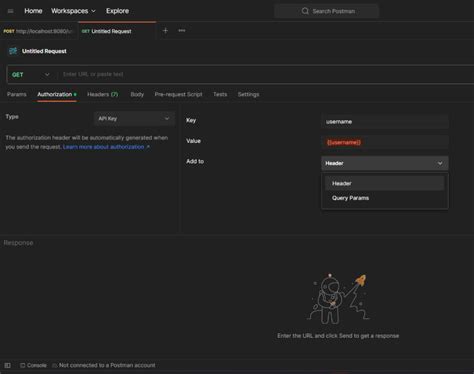Switch to the Params tab
The width and height of the screenshot is (474, 374).
(17, 94)
